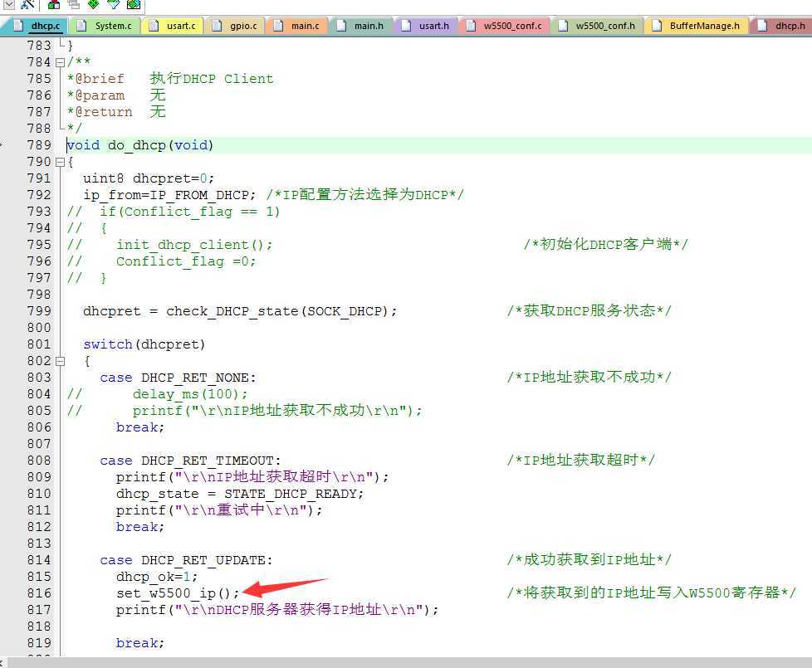The width and height of the screenshot is (812, 668).
Task: Click commented 'if(Conflict_flag == 1)' line
Action: tap(189, 212)
